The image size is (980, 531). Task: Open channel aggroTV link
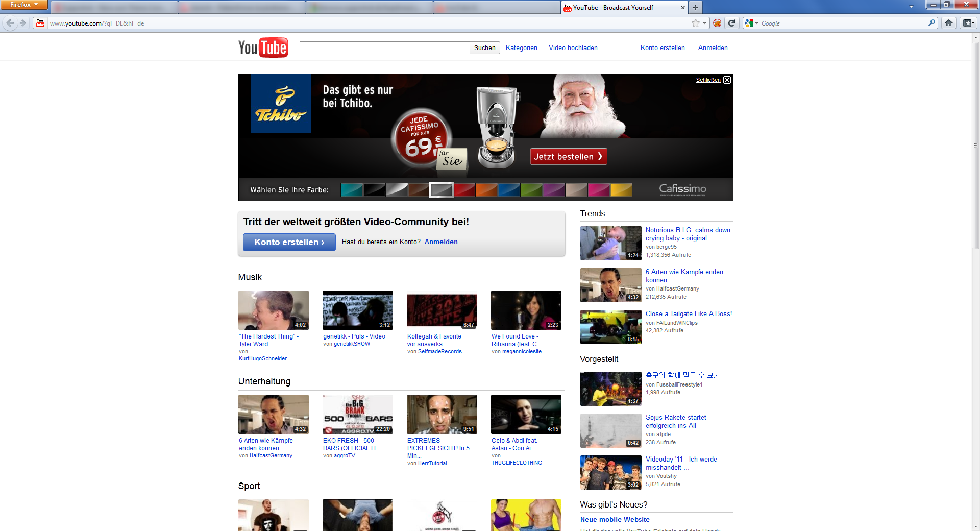pyautogui.click(x=345, y=456)
